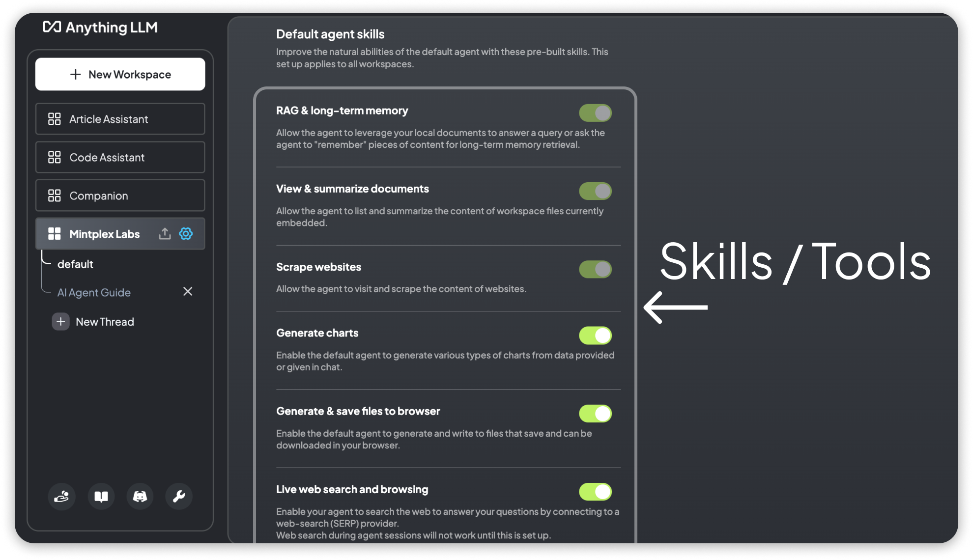Image resolution: width=973 pixels, height=560 pixels.
Task: Click the API/integrations hand icon bottom-left
Action: tap(61, 496)
